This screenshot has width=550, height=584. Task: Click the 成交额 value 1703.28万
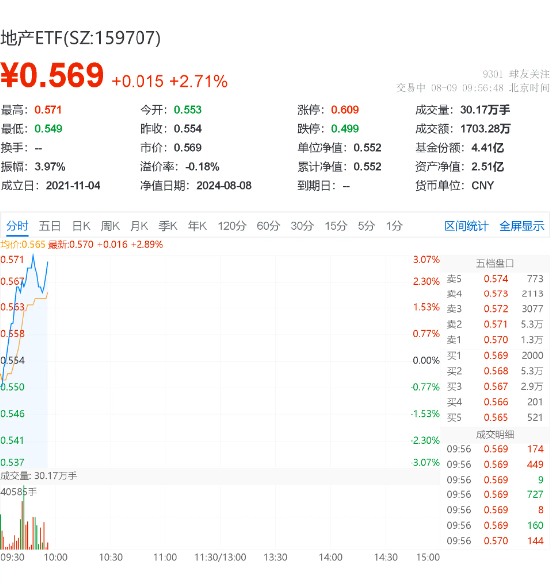point(485,129)
